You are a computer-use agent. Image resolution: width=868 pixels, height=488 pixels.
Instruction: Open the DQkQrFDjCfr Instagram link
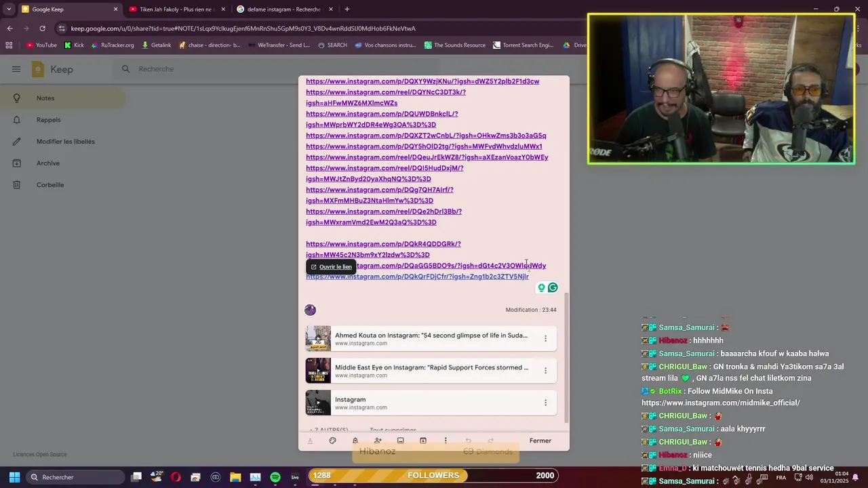[417, 277]
